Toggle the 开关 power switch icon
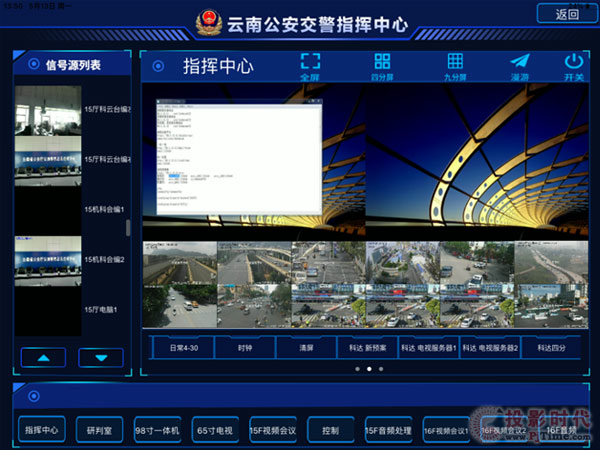 (573, 62)
